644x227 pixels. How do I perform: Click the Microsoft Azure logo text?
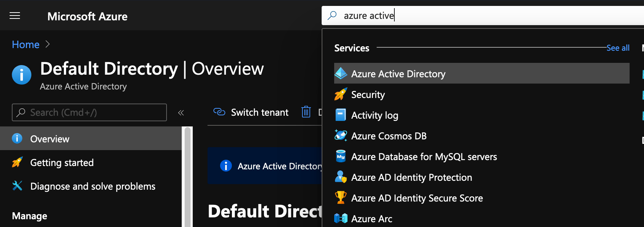point(88,16)
